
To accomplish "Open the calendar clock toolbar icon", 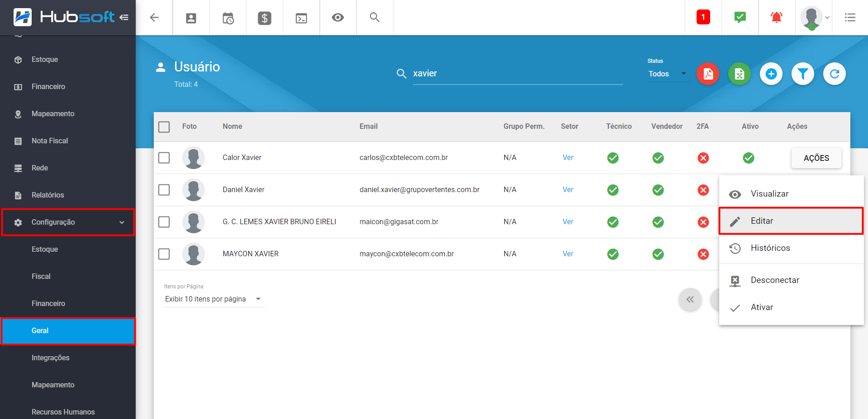I will [x=228, y=18].
